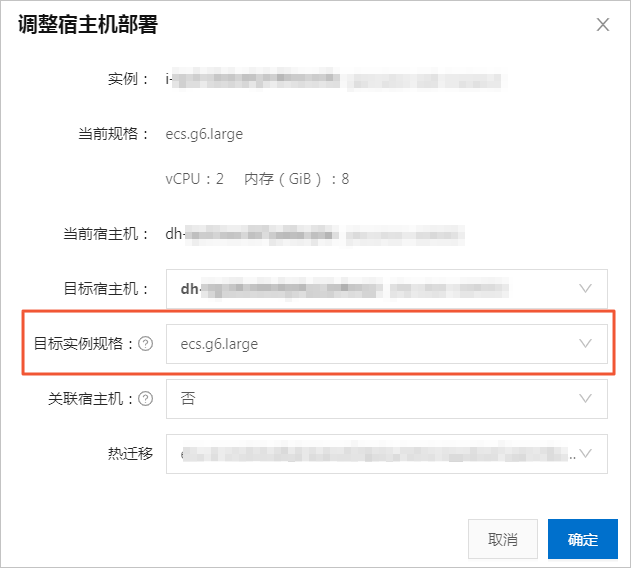The image size is (631, 568).
Task: Click the blurred 实例 ID text
Action: tap(334, 79)
